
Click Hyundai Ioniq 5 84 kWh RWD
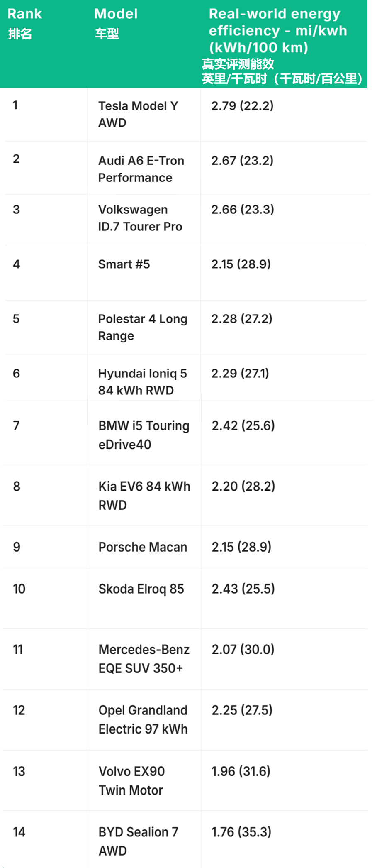142,382
